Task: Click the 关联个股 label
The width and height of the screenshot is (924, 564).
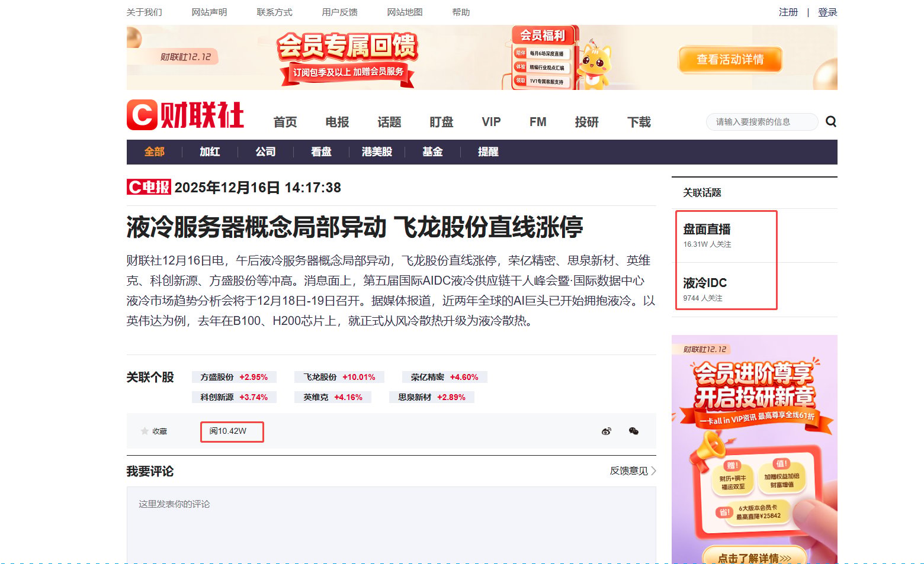Action: (x=150, y=378)
